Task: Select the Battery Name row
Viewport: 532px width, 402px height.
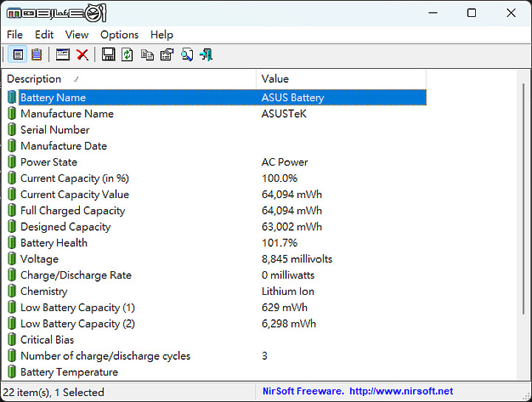Action: coord(216,98)
